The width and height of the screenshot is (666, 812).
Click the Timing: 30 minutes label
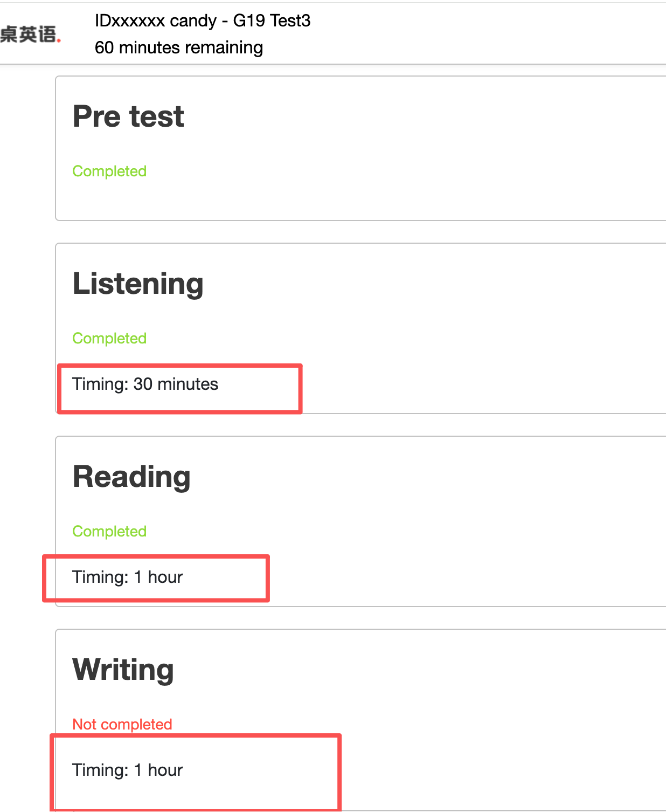tap(145, 384)
